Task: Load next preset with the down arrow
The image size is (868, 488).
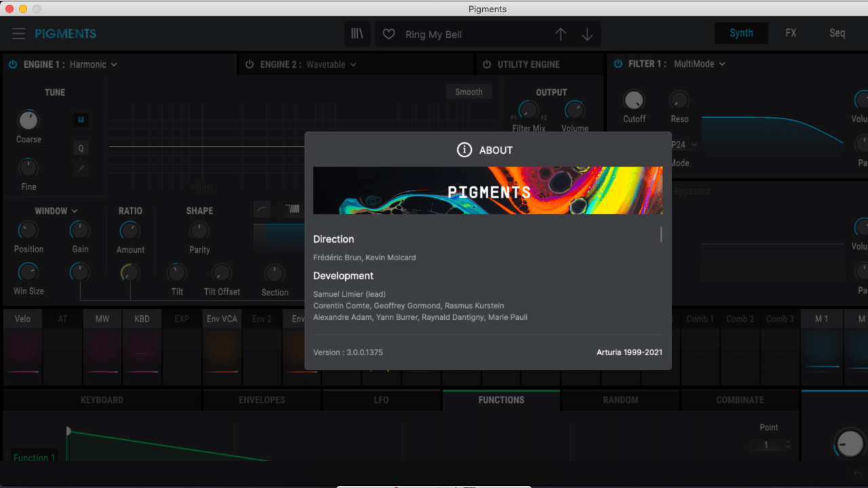Action: [x=587, y=34]
